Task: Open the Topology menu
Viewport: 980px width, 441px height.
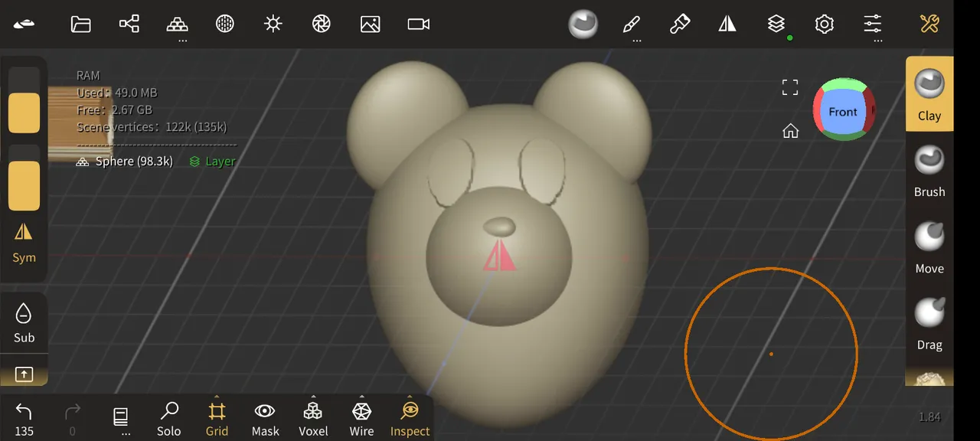Action: point(178,24)
